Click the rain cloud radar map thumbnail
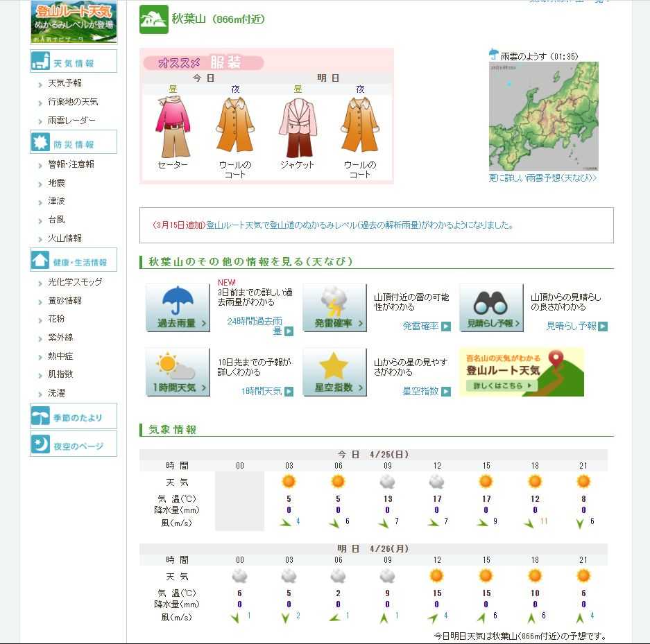This screenshot has width=650, height=644. [x=543, y=116]
